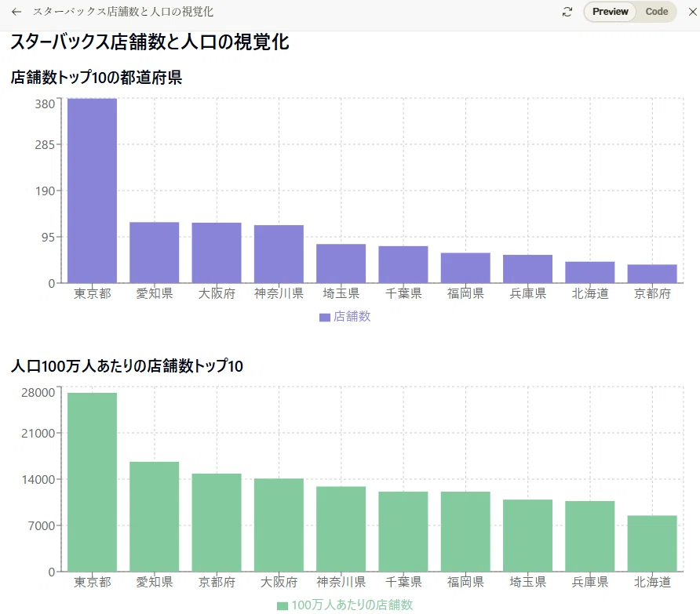
Task: Click the 北海道 bar in store count chart
Action: click(589, 272)
